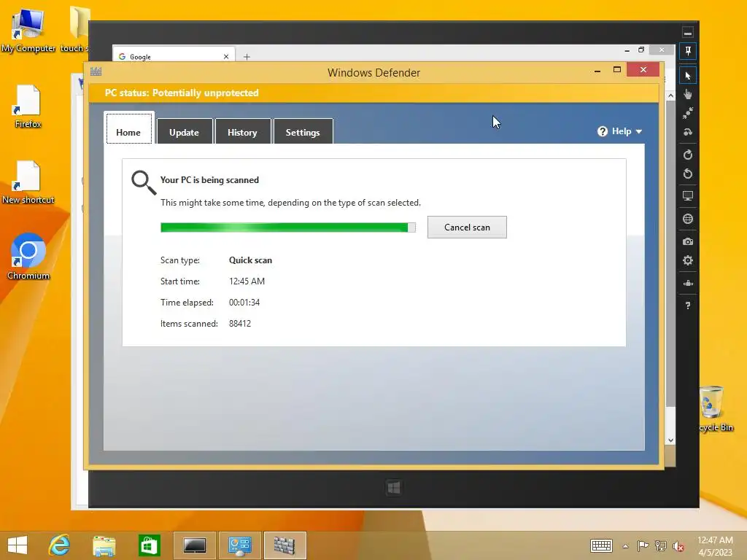747x560 pixels.
Task: Click the pin icon in simulator sidebar
Action: pos(687,51)
